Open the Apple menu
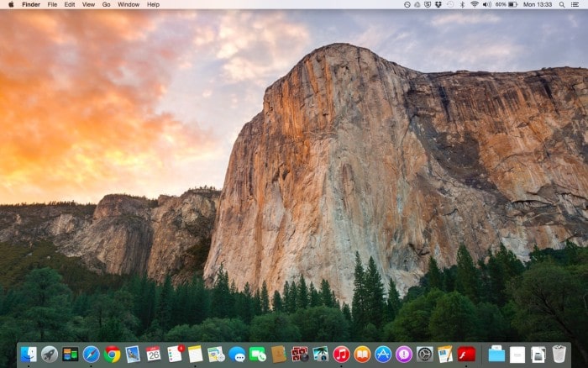Viewport: 588px width, 368px height. 11,4
